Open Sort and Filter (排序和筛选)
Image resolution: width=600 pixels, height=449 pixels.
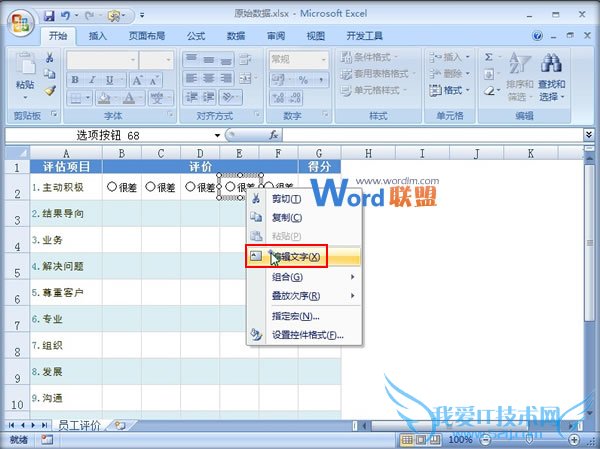520,77
